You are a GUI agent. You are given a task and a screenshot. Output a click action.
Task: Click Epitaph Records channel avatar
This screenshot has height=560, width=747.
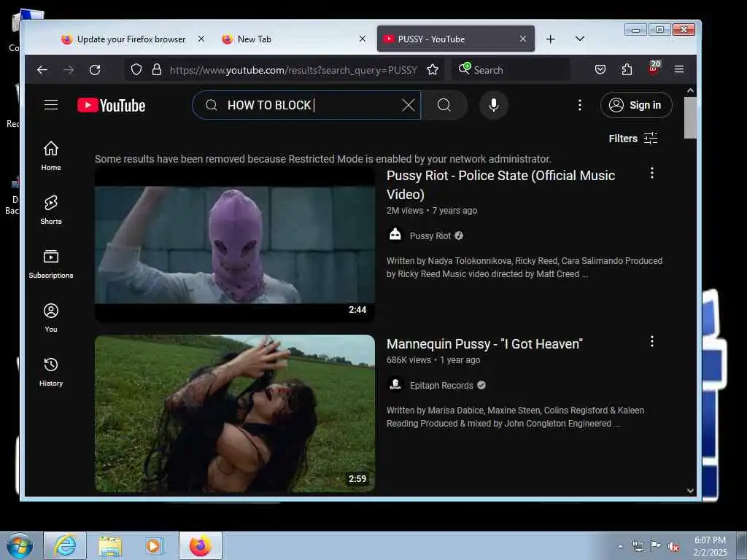(x=395, y=385)
